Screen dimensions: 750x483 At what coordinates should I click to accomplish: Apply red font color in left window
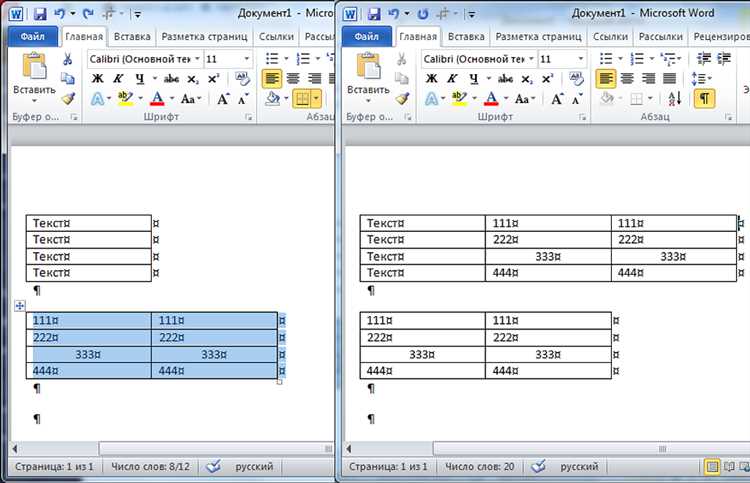(157, 99)
